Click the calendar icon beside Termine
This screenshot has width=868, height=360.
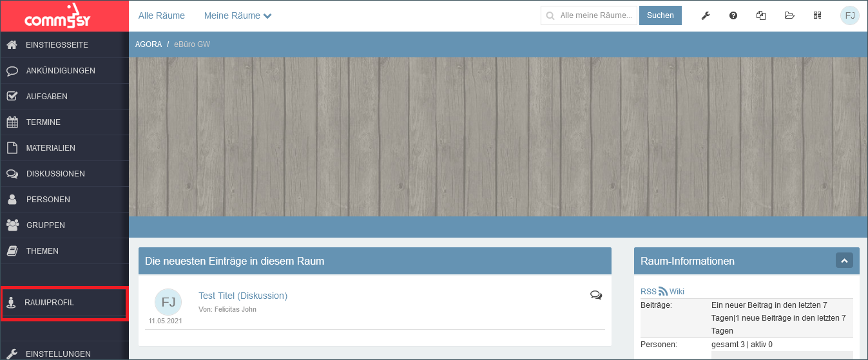pyautogui.click(x=12, y=122)
